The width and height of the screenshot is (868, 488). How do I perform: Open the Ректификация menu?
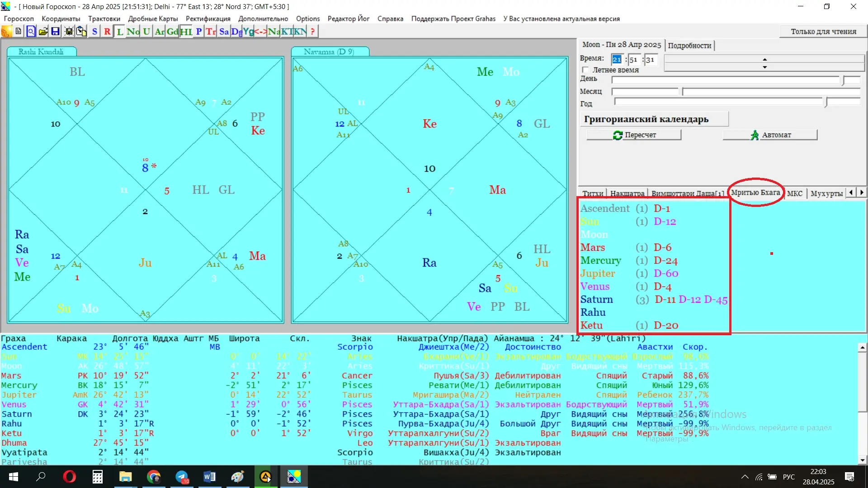click(x=208, y=19)
